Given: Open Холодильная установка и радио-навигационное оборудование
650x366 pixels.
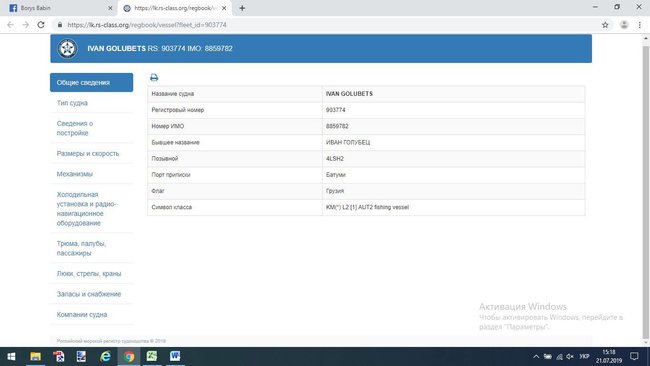Looking at the screenshot, I should (x=92, y=208).
